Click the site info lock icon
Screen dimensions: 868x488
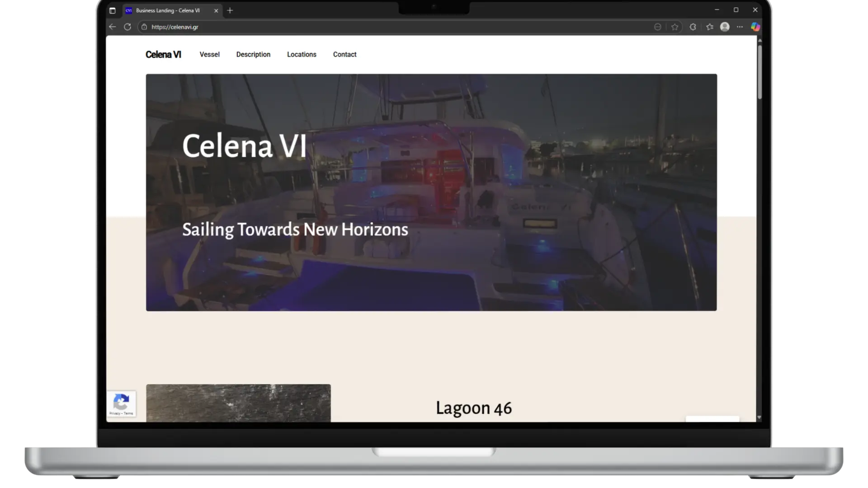click(x=144, y=27)
